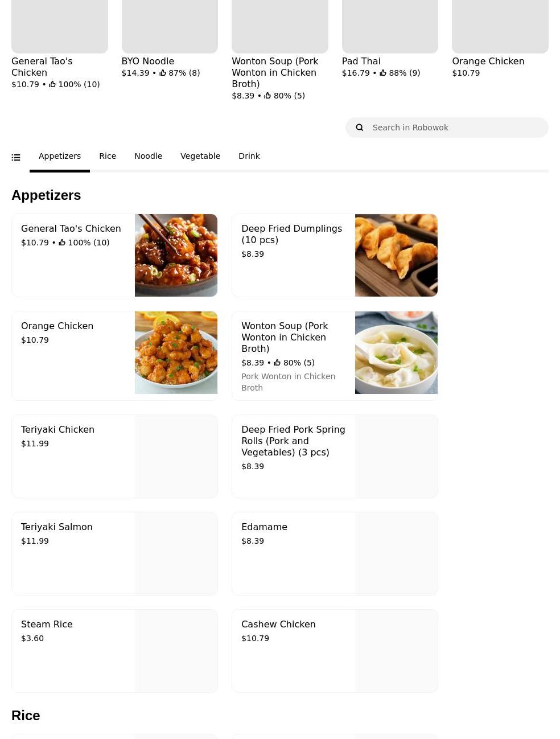Click thumbs-up rating on General Tao's Chicken card
The width and height of the screenshot is (560, 739).
coord(62,243)
